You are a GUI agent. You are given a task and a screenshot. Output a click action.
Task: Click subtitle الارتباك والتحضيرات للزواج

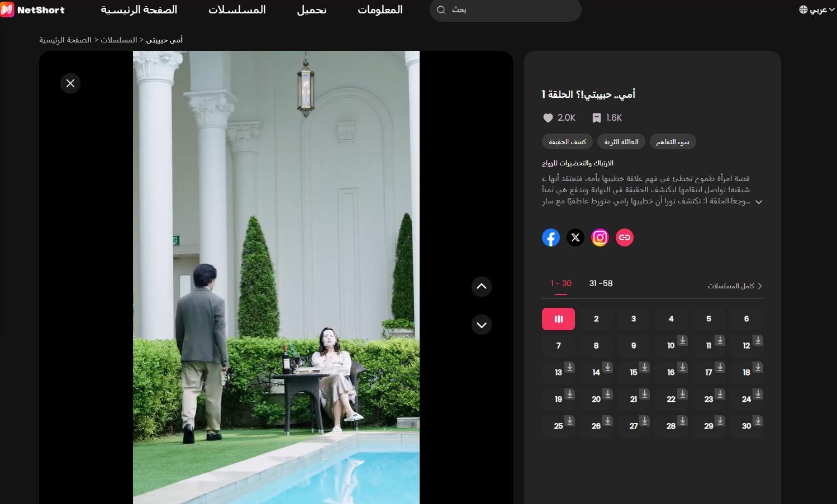tap(578, 163)
